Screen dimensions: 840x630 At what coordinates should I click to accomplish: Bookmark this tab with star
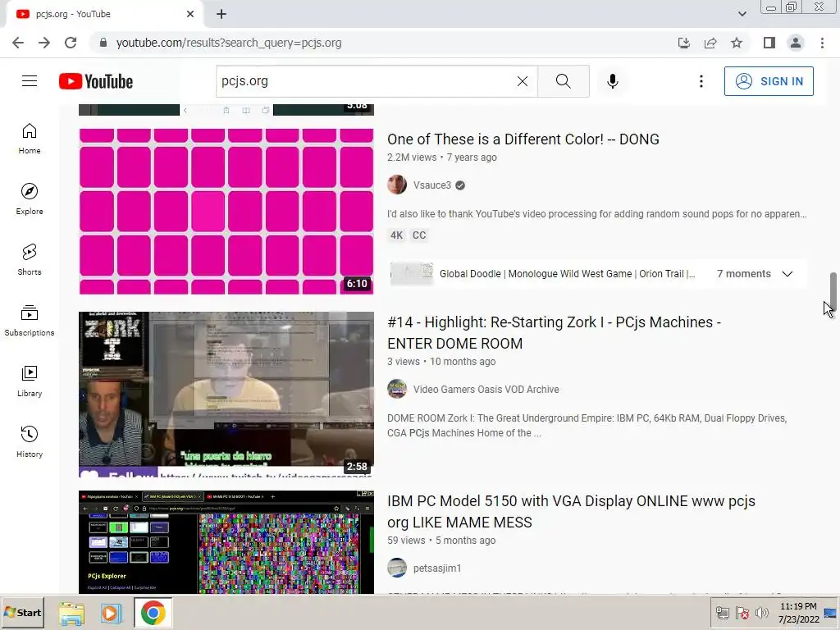pyautogui.click(x=737, y=43)
